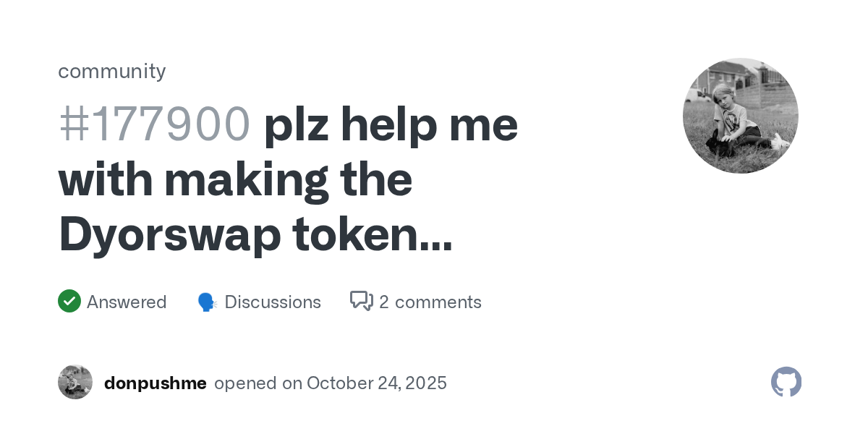Open the large circular profile photo
This screenshot has height=434, width=868.
tap(740, 116)
